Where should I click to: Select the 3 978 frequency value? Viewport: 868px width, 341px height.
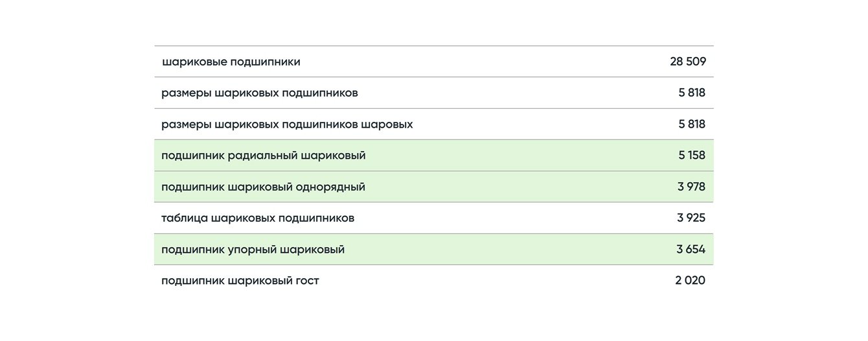click(x=691, y=187)
